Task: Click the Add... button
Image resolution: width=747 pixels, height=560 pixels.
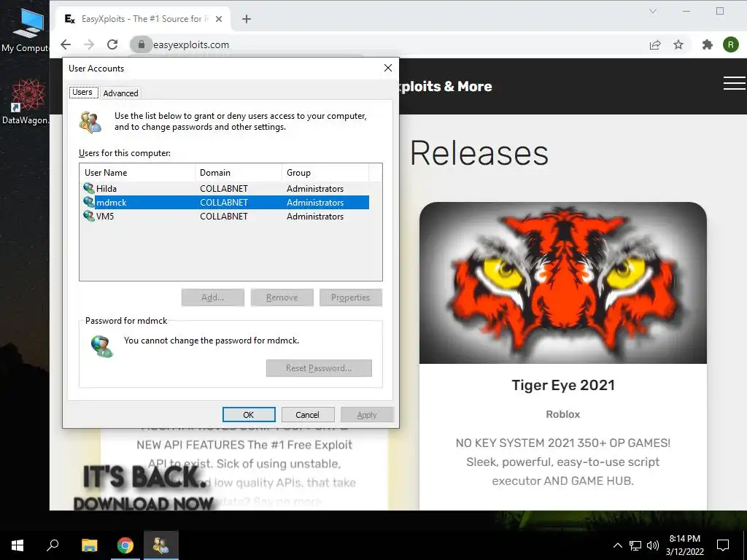Action: pyautogui.click(x=212, y=297)
